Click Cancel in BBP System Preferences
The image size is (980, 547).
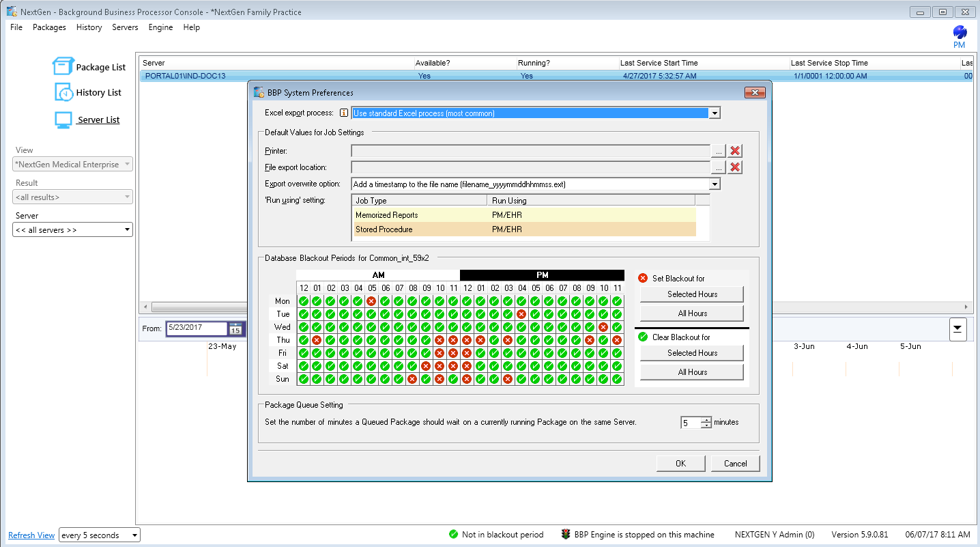pyautogui.click(x=735, y=464)
